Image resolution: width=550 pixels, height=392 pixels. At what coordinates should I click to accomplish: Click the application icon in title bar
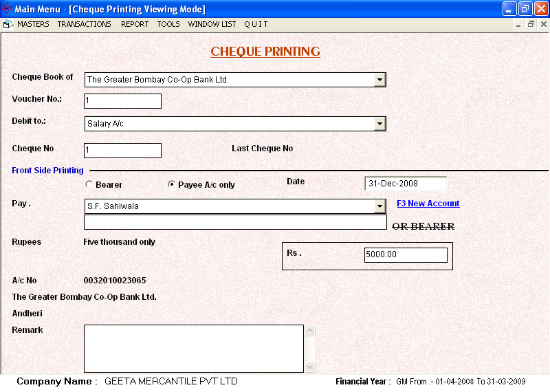pos(7,8)
